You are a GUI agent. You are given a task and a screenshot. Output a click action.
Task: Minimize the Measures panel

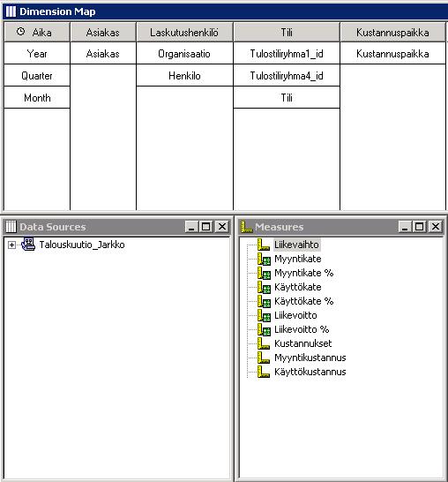tap(405, 227)
